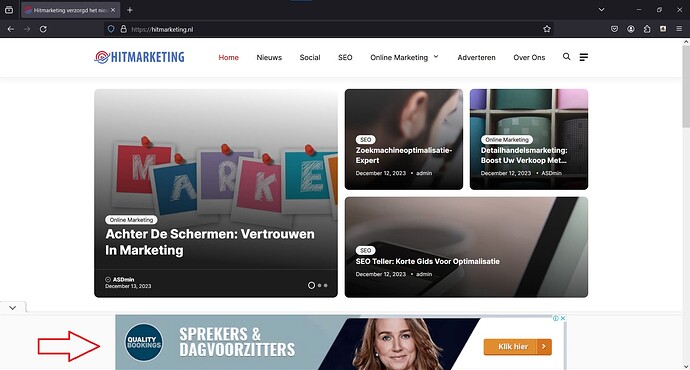Open the list all tabs chevron
This screenshot has height=370, width=690.
[602, 10]
